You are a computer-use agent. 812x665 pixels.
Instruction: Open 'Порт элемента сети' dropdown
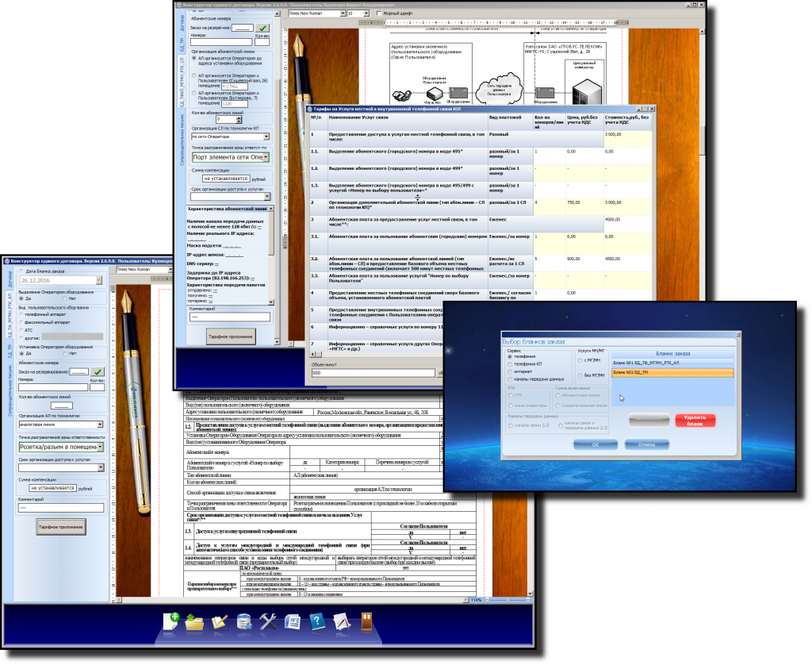(x=266, y=158)
